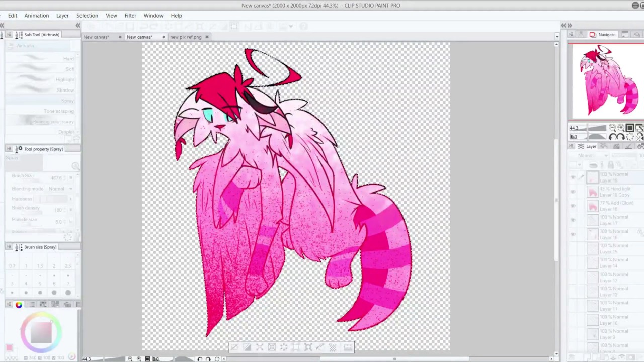Open the color panel menu icon
The image size is (644, 362).
point(9,304)
